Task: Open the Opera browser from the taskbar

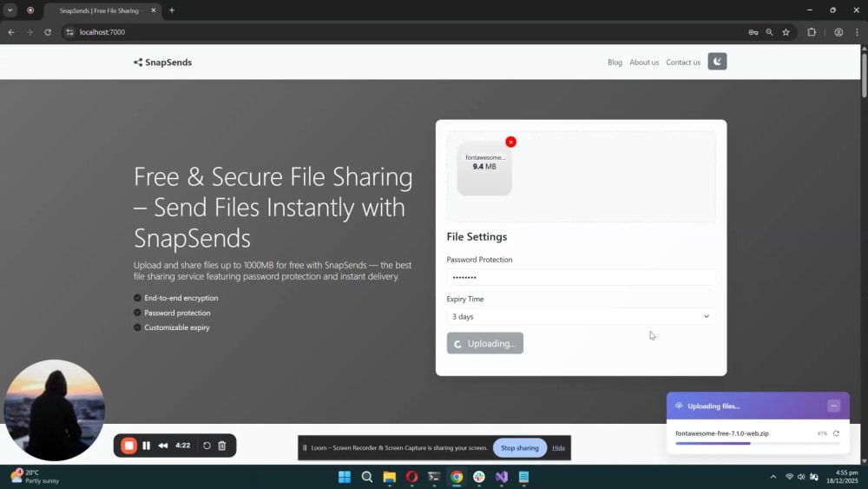Action: (x=411, y=477)
